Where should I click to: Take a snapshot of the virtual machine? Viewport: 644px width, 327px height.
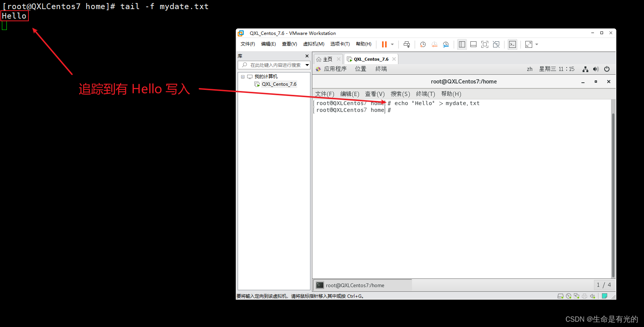[x=423, y=44]
